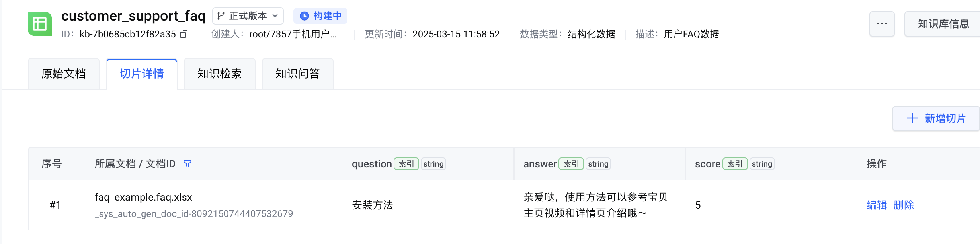This screenshot has width=980, height=244.
Task: Click the faq_example.faq.xlsx document name
Action: tap(143, 197)
